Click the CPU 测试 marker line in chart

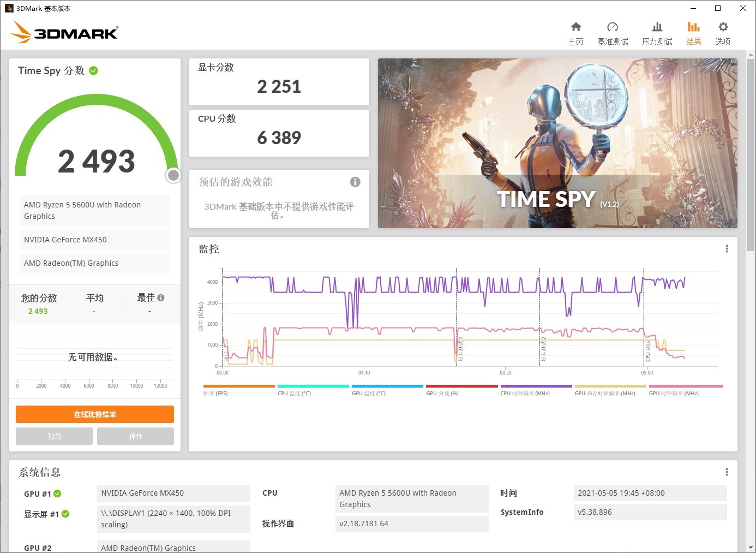644,317
